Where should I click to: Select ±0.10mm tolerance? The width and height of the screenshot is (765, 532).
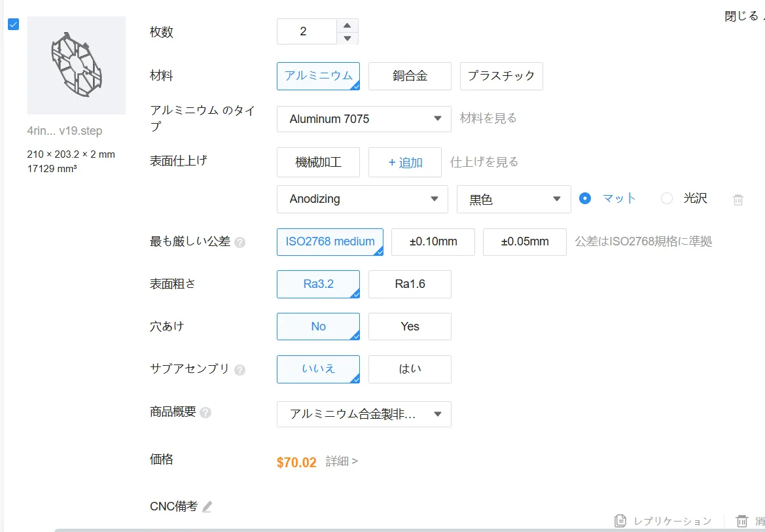pyautogui.click(x=433, y=242)
